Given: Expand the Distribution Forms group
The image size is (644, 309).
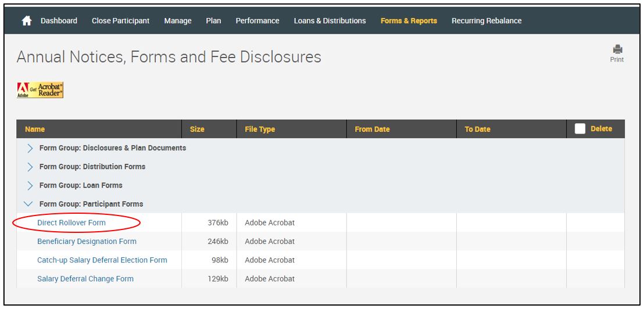Looking at the screenshot, I should [x=30, y=167].
